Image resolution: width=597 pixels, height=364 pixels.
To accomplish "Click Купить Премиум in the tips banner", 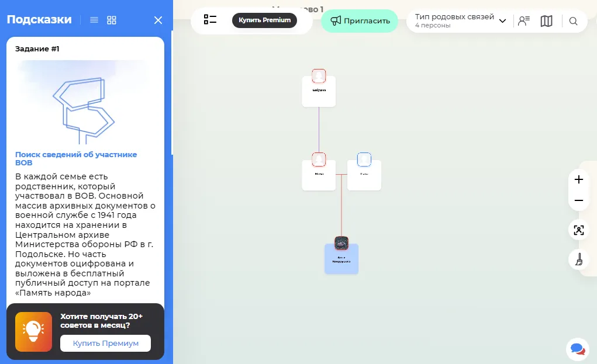I will 105,343.
